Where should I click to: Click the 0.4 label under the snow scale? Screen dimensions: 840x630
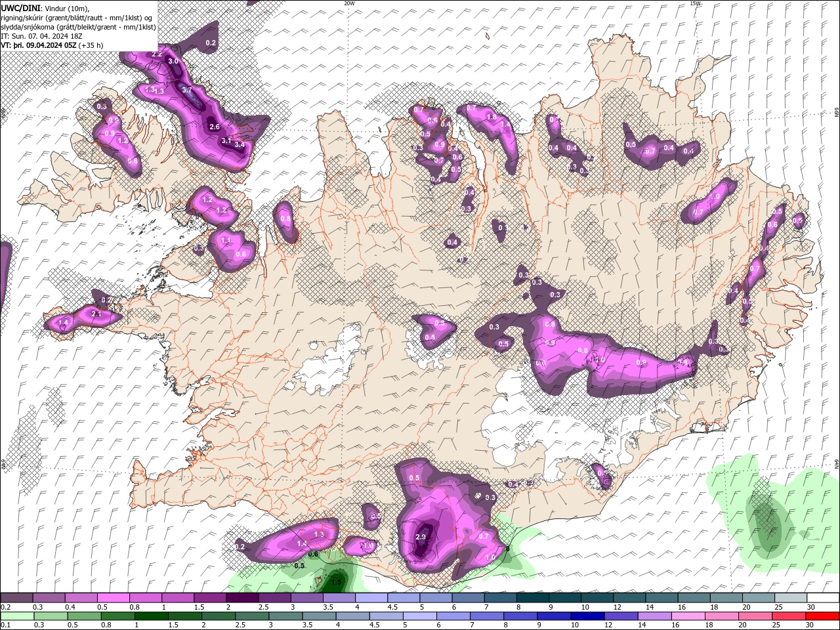coord(71,607)
